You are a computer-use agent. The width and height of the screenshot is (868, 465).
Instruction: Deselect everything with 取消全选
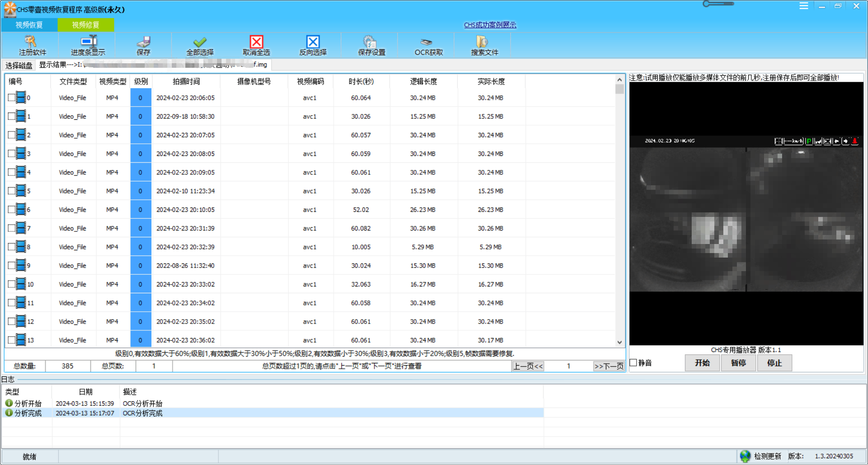coord(256,45)
